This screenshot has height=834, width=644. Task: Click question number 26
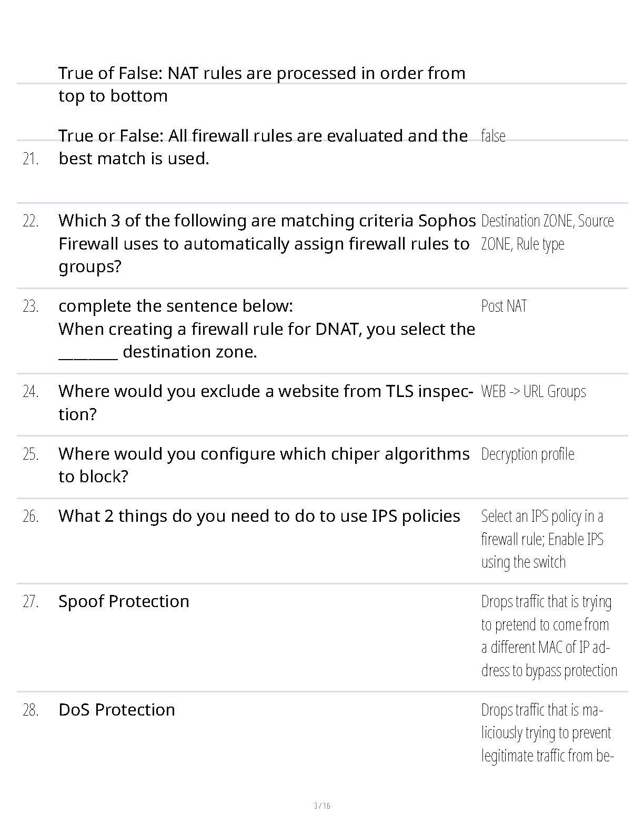pos(31,517)
